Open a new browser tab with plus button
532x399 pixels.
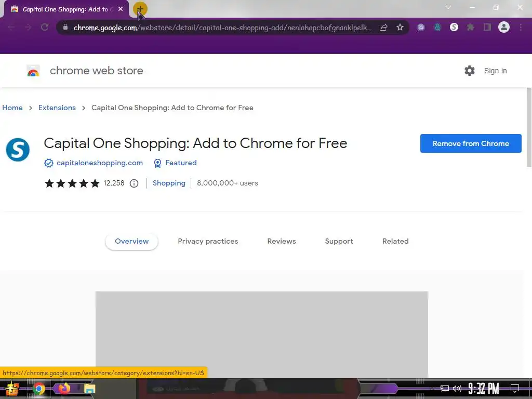pos(140,9)
